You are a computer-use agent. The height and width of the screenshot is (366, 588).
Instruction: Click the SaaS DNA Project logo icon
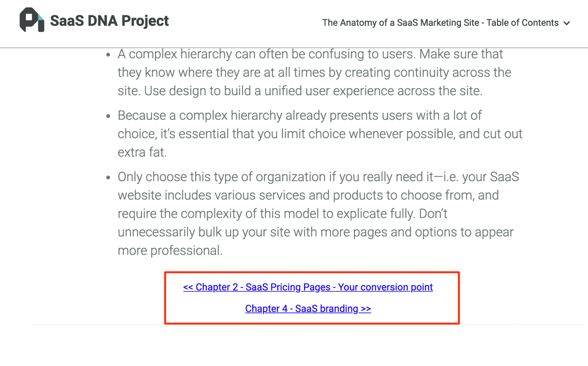32,20
